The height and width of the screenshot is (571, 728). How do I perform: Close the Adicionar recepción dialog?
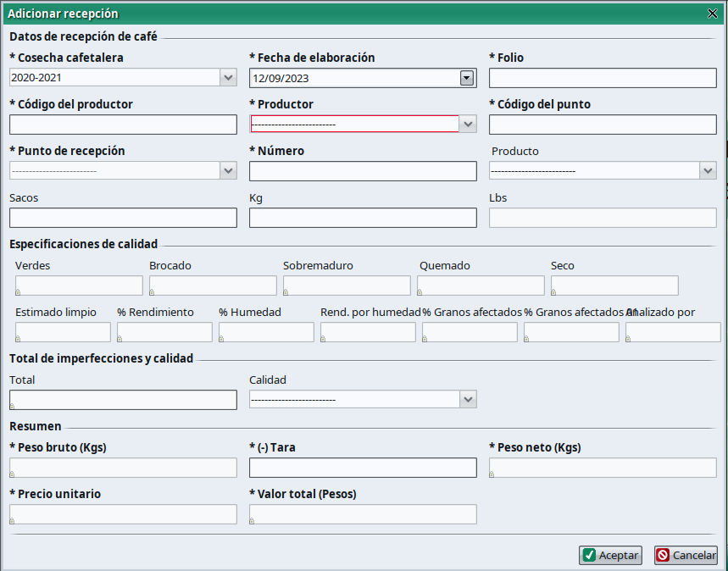(712, 14)
